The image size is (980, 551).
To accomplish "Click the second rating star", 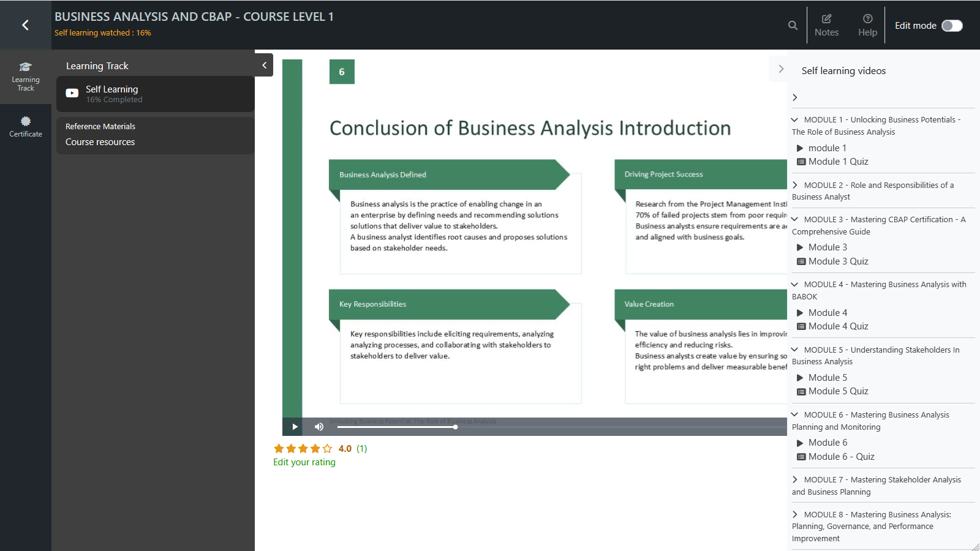I will pyautogui.click(x=291, y=448).
